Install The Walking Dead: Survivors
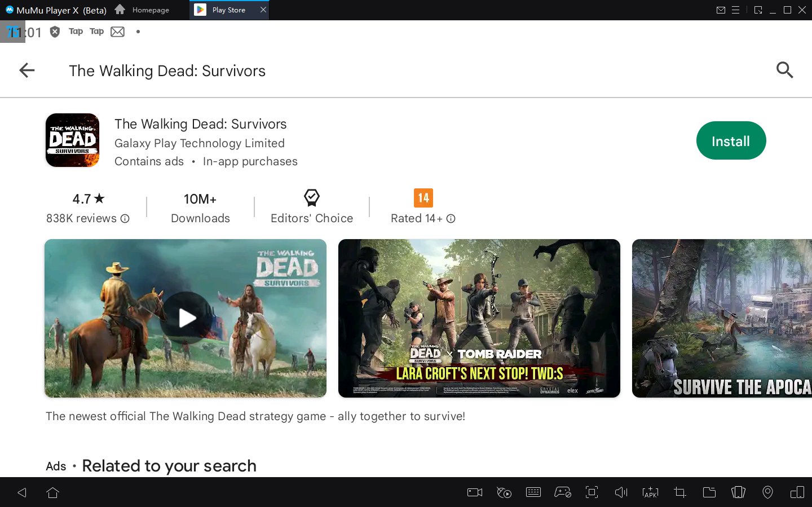812x507 pixels. pos(731,141)
